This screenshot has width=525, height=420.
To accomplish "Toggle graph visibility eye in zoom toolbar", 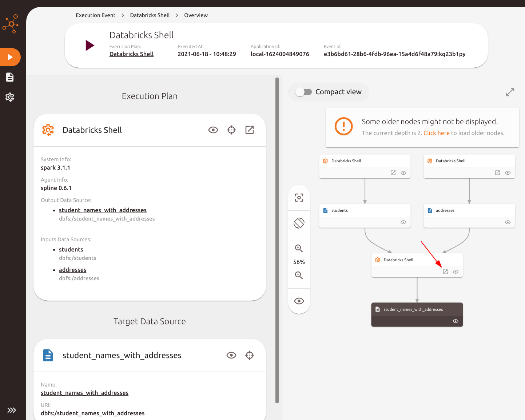I will (299, 301).
